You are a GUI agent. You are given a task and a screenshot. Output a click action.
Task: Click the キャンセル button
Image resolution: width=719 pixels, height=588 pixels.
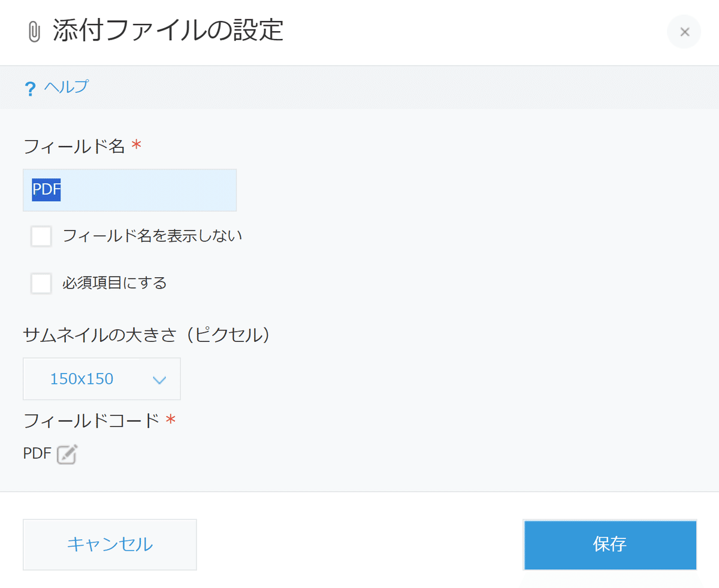tap(110, 544)
